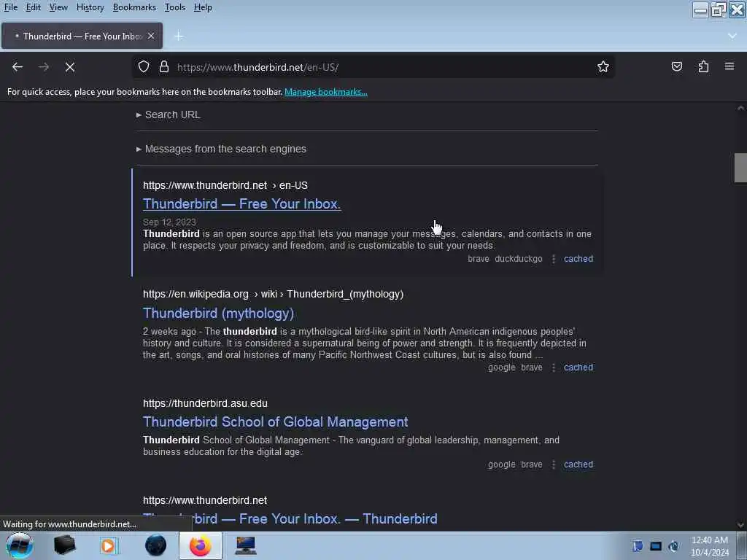747x560 pixels.
Task: Switch to Firefox in the taskbar
Action: (201, 545)
